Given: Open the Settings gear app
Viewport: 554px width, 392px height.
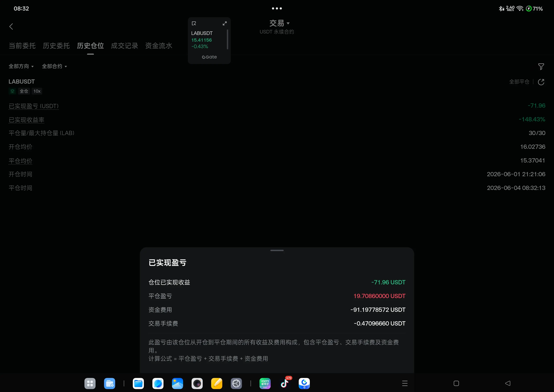Looking at the screenshot, I should click(236, 383).
